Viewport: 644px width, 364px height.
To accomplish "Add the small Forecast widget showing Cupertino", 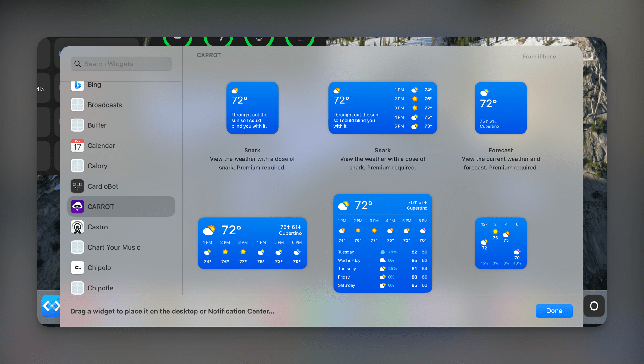I will (x=501, y=108).
